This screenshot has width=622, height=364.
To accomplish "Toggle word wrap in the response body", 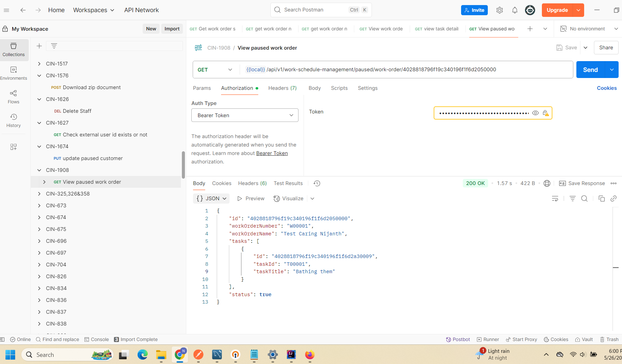I will (555, 199).
